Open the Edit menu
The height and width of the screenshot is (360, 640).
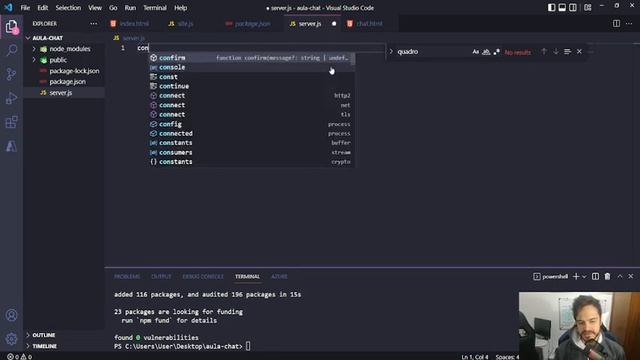pos(42,8)
